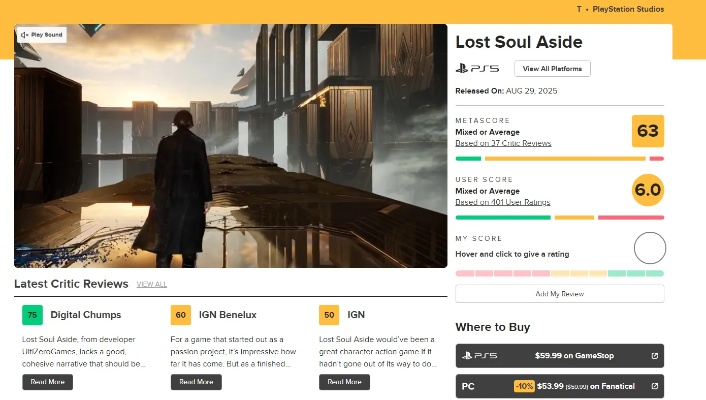Click the IGN Benelux 60 score badge
The height and width of the screenshot is (400, 706).
click(181, 315)
